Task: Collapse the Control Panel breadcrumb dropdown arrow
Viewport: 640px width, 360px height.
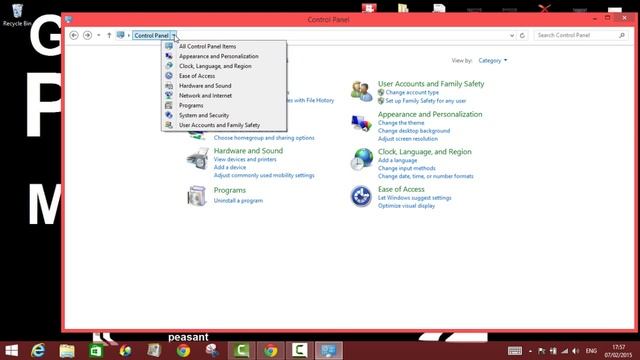Action: (x=174, y=36)
